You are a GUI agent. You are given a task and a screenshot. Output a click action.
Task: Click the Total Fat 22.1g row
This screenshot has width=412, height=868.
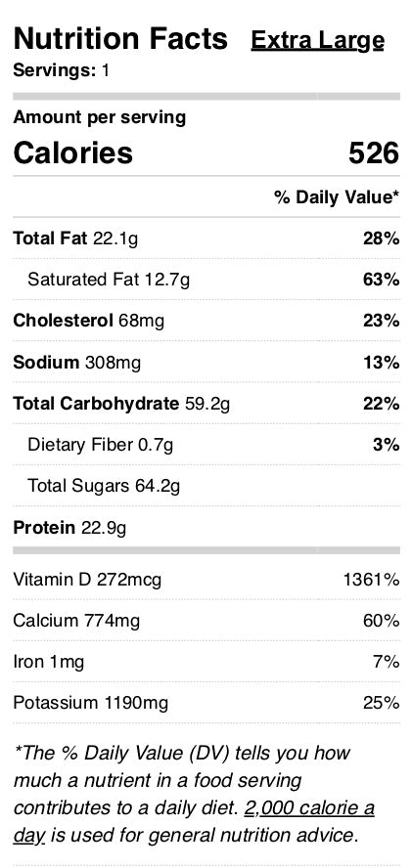tap(206, 239)
